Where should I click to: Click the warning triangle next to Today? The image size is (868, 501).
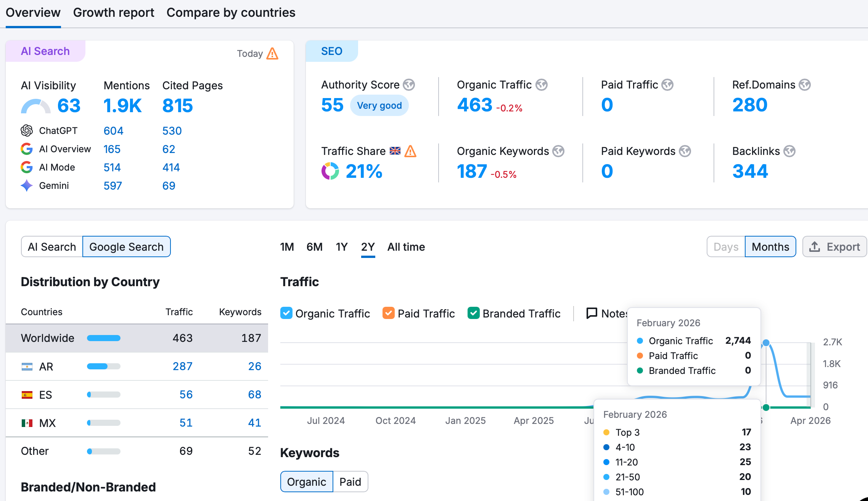(272, 53)
